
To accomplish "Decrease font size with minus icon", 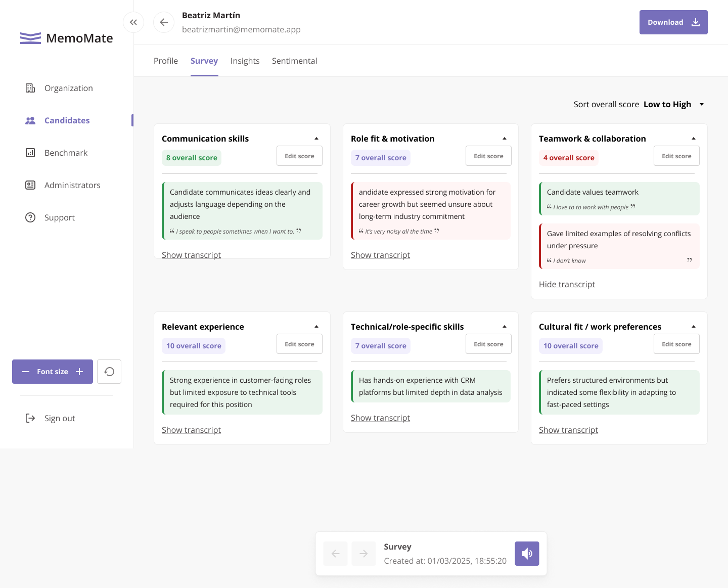I will coord(26,372).
